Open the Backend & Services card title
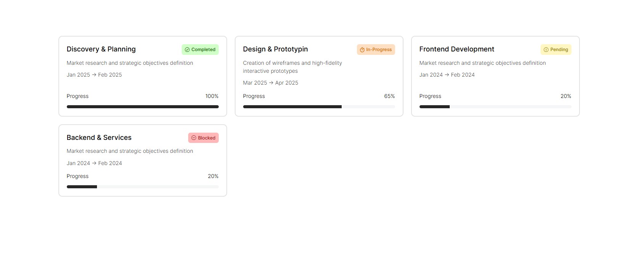The width and height of the screenshot is (644, 279). click(x=99, y=138)
